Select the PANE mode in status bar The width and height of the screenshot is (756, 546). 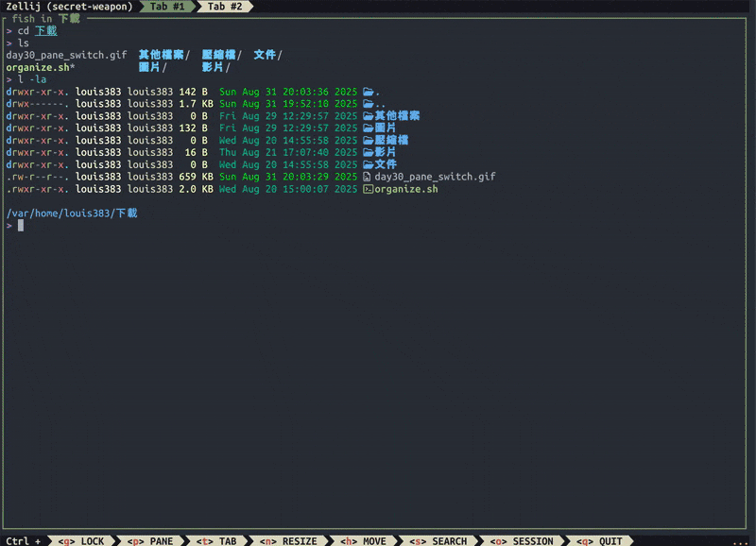(x=150, y=540)
